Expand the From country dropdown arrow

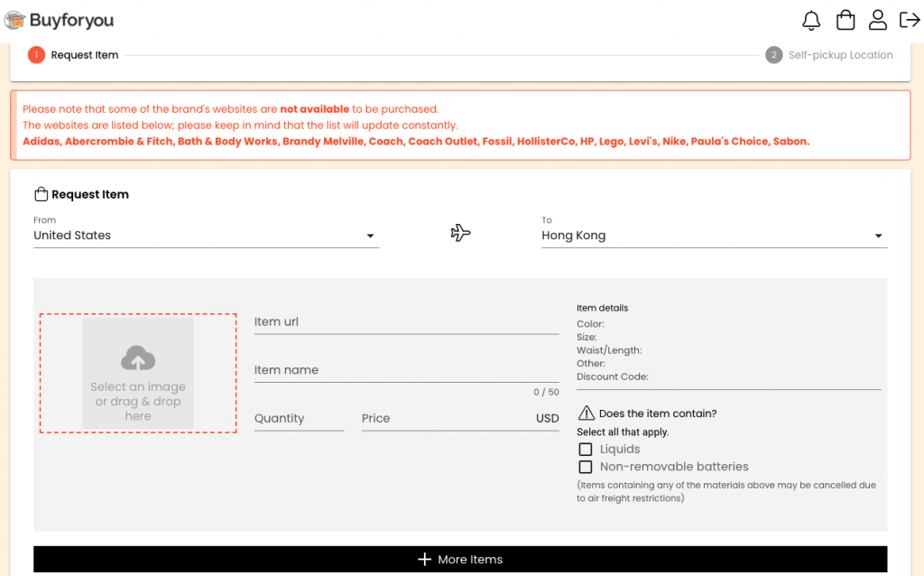tap(370, 237)
